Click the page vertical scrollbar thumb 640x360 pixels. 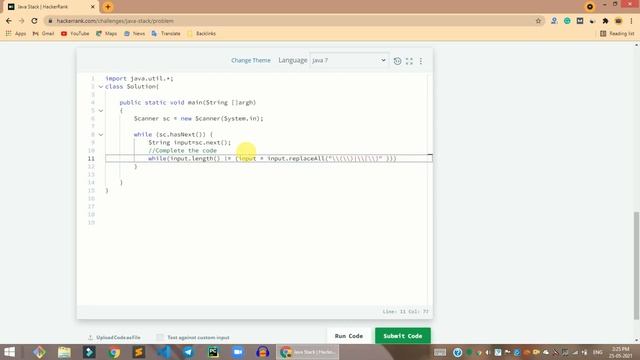tap(636, 266)
